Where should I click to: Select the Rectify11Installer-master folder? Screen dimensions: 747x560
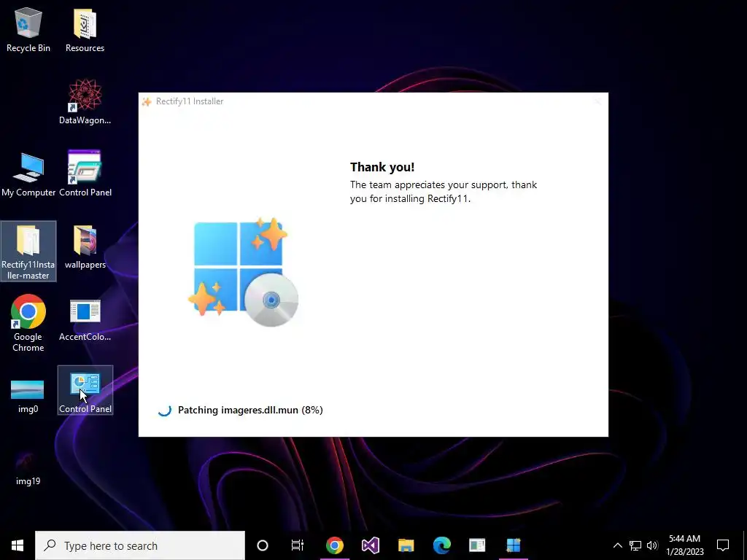pos(28,251)
